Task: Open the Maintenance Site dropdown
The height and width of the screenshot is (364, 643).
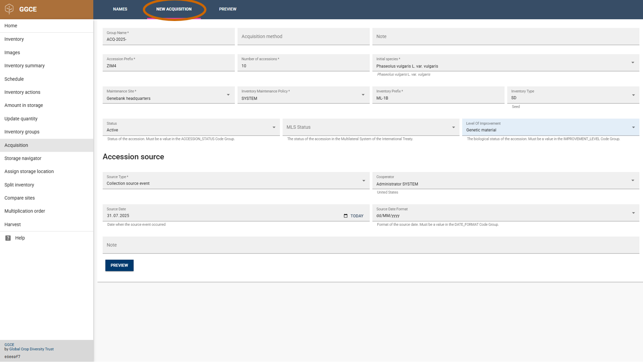Action: click(x=228, y=95)
